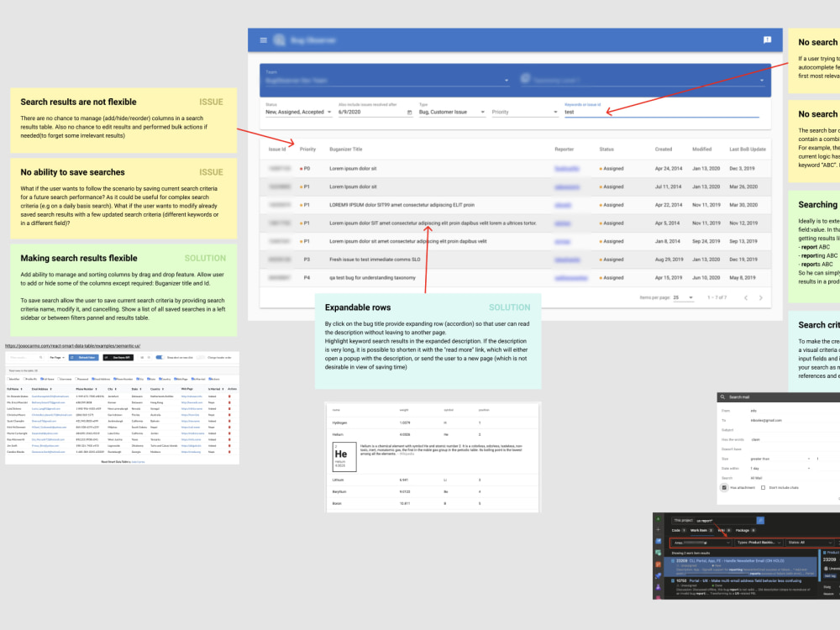Open the reporter link in the P0 row
The width and height of the screenshot is (840, 630).
point(567,169)
